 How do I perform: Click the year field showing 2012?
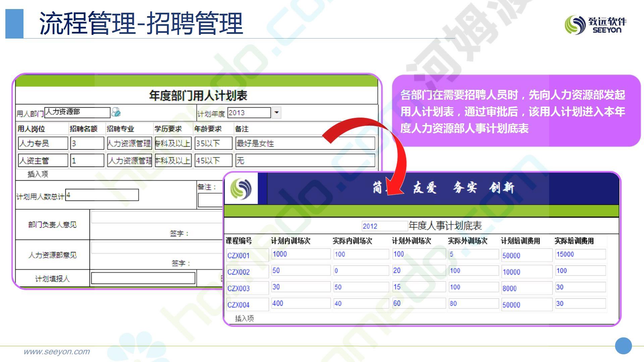385,226
